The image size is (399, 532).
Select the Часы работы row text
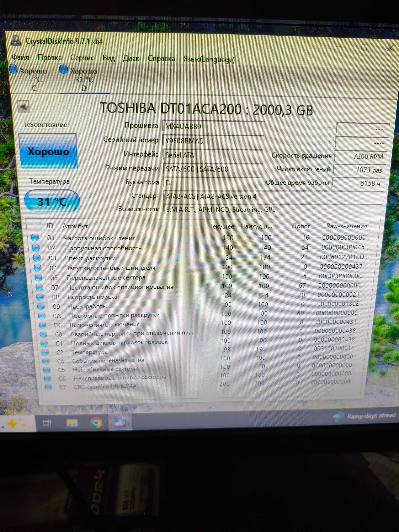coord(87,306)
